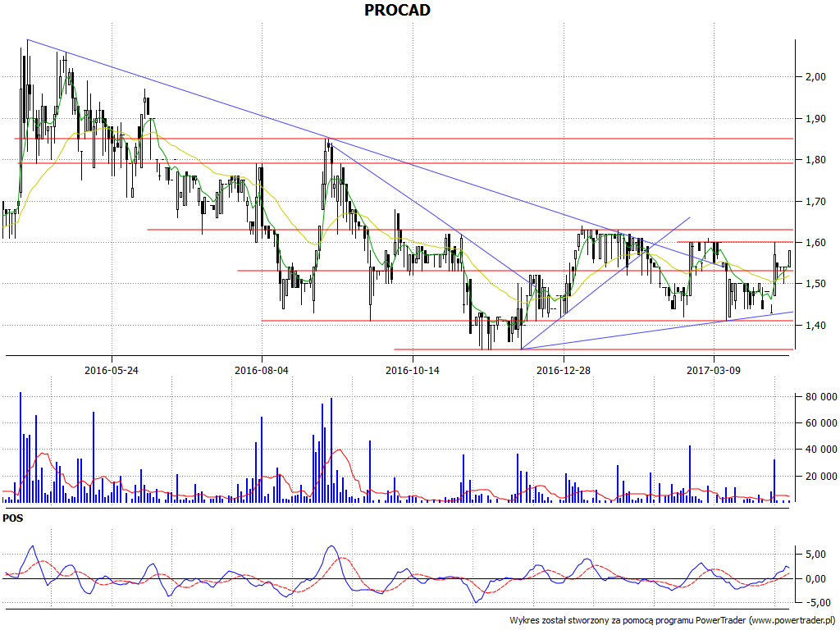Click the 1,60 price axis label

pyautogui.click(x=815, y=243)
